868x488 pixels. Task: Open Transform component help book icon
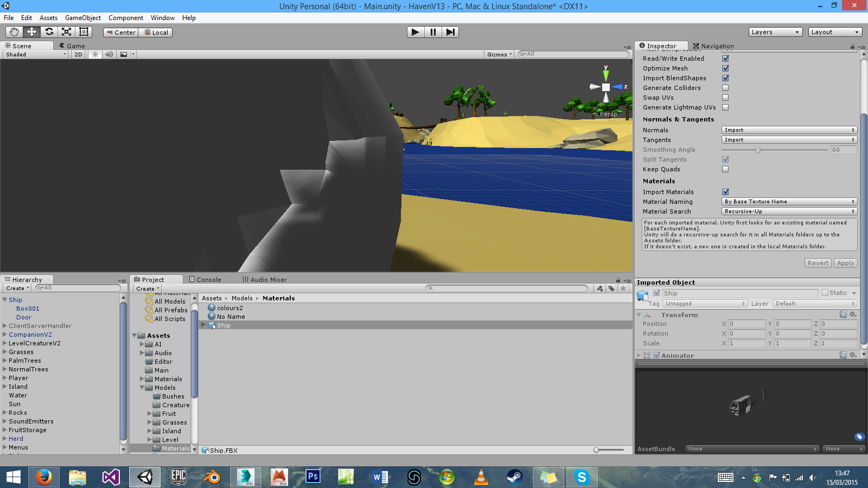tap(843, 314)
